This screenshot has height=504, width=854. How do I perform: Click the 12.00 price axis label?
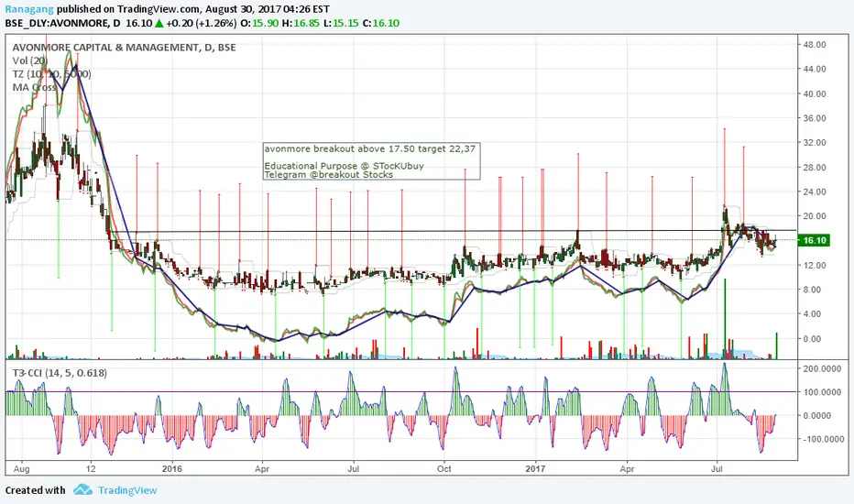click(815, 266)
